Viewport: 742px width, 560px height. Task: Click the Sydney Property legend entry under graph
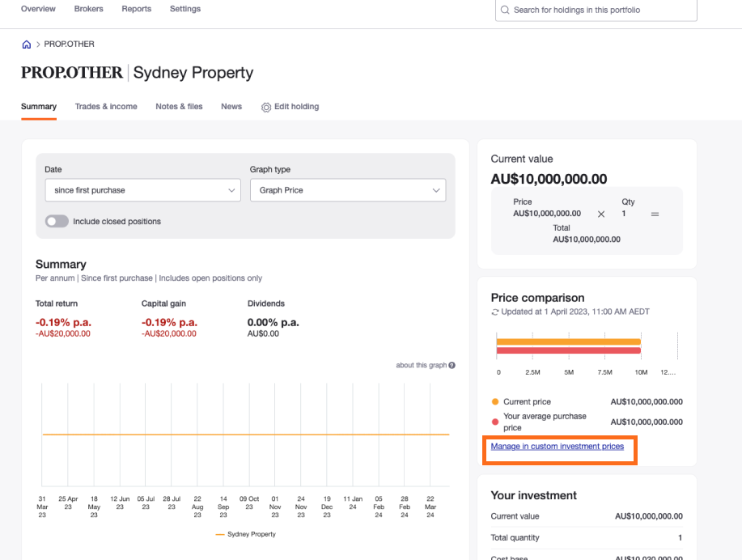point(246,534)
